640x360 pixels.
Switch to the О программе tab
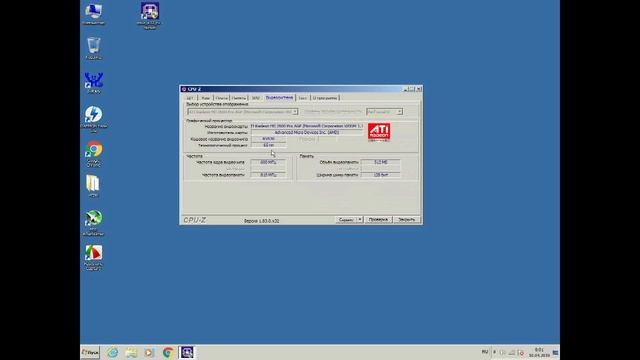325,98
